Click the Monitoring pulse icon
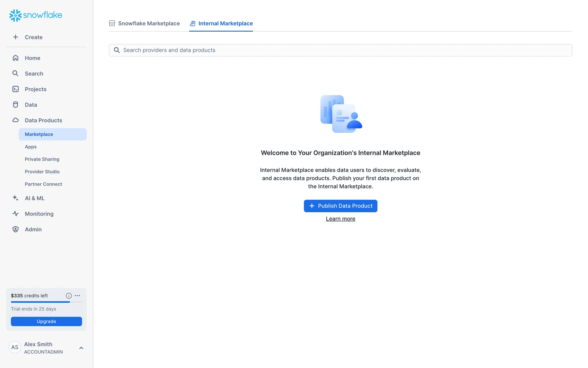 coord(15,214)
